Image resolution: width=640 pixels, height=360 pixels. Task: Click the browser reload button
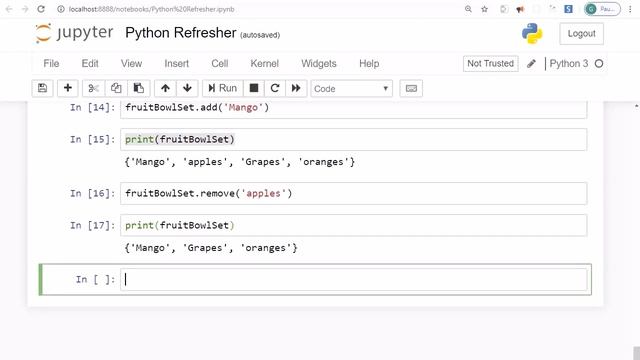click(41, 9)
